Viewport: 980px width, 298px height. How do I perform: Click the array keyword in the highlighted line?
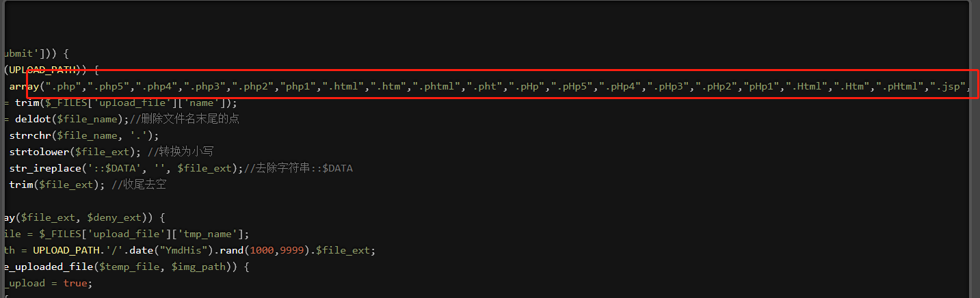24,86
